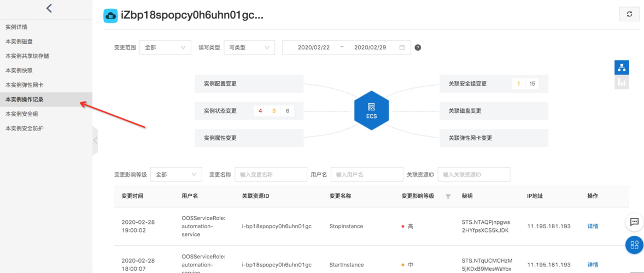Click the StartInstance change name cell

point(346,265)
